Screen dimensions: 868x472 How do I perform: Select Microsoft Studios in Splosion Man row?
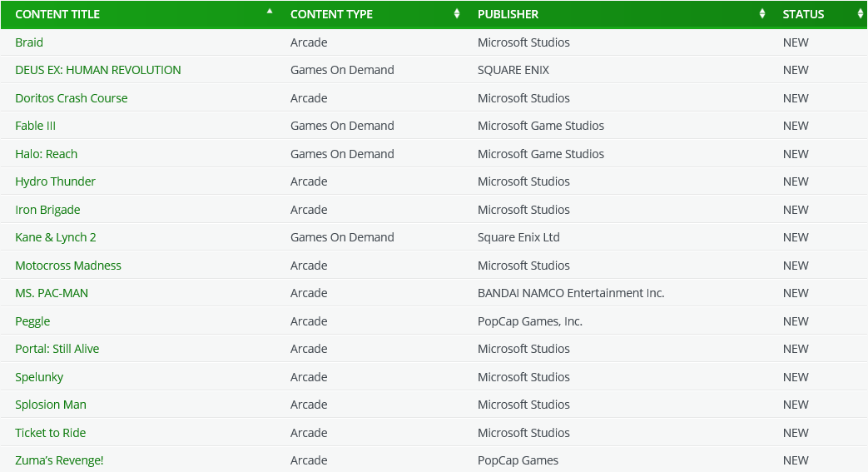click(x=523, y=405)
